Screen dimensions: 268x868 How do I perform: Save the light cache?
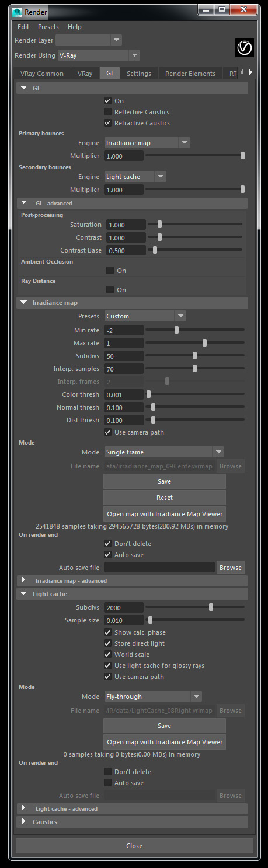coord(165,726)
